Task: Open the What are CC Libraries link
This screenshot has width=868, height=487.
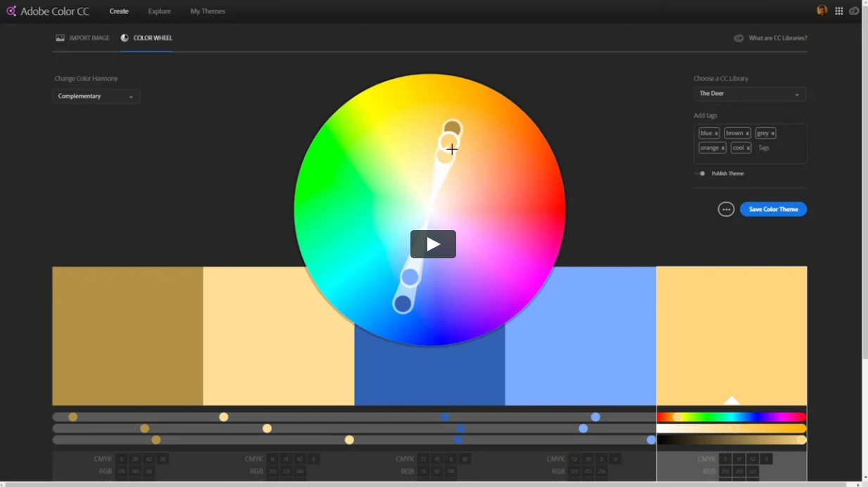Action: 777,38
